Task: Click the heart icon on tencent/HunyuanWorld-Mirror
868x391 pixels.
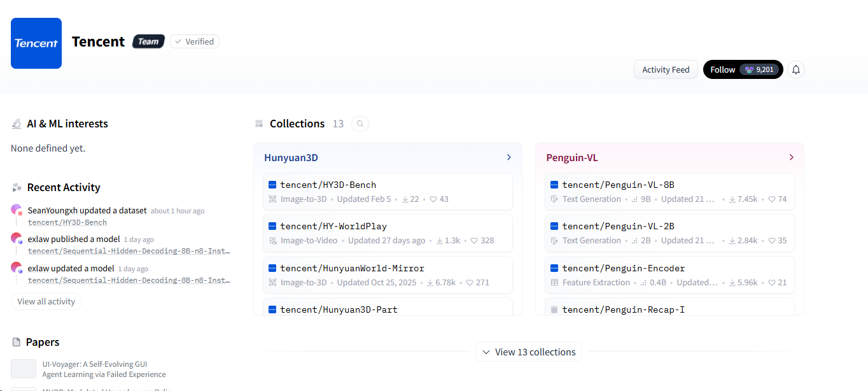Action: click(470, 283)
